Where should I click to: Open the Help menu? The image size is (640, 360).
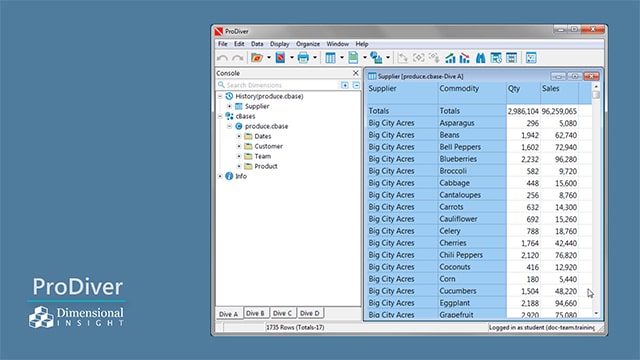pyautogui.click(x=362, y=44)
